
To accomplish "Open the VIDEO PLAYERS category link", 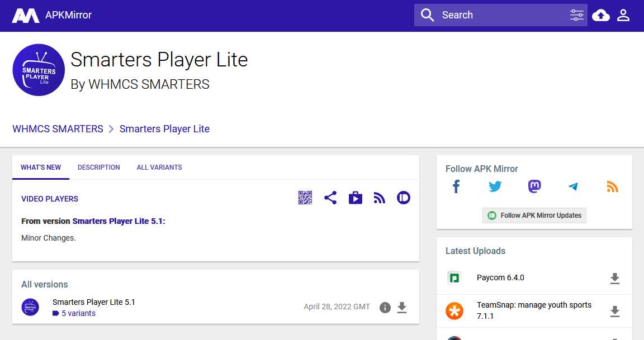I will [50, 199].
